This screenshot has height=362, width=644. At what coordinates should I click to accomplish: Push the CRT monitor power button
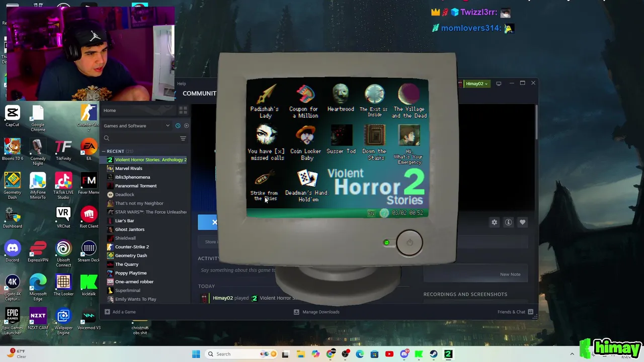pyautogui.click(x=410, y=243)
